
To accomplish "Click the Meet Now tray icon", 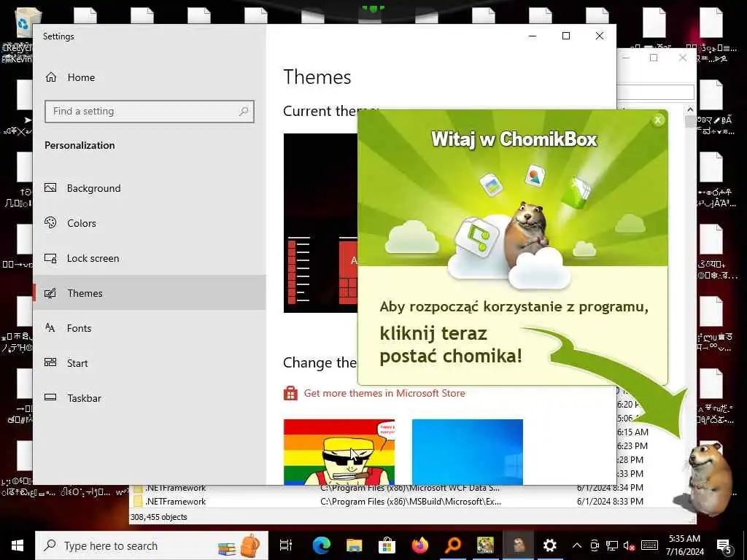I will point(594,545).
